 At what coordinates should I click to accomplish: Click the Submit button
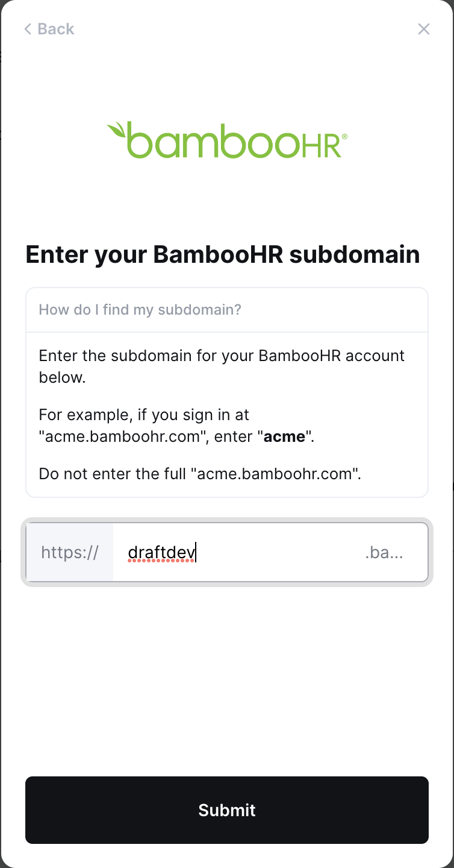point(227,810)
